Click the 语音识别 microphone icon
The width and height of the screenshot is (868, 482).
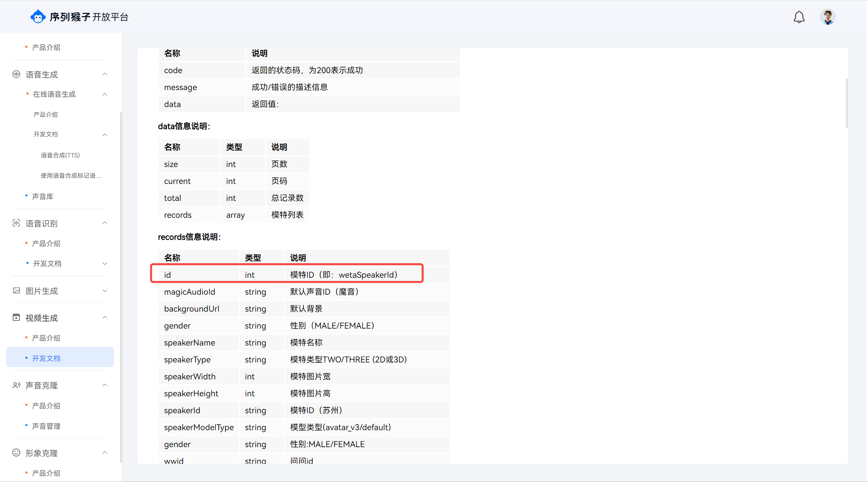click(x=16, y=223)
